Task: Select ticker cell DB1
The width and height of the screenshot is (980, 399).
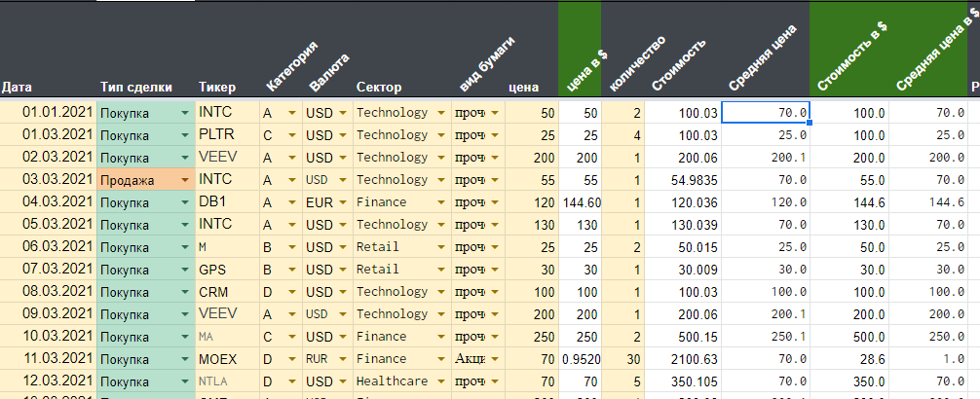Action: pos(228,202)
